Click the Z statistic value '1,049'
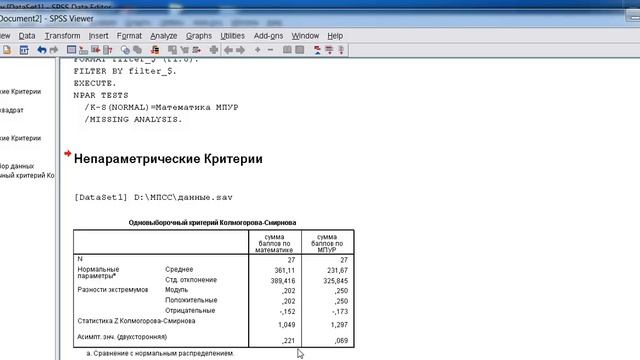This screenshot has width=640, height=360. (286, 324)
